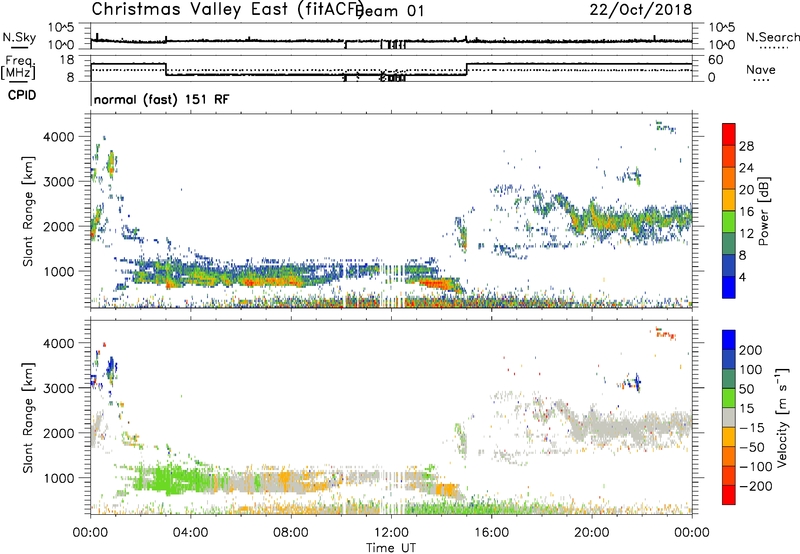This screenshot has height=554, width=800.
Task: Click the 20:00 time axis tick label
Action: [x=591, y=533]
